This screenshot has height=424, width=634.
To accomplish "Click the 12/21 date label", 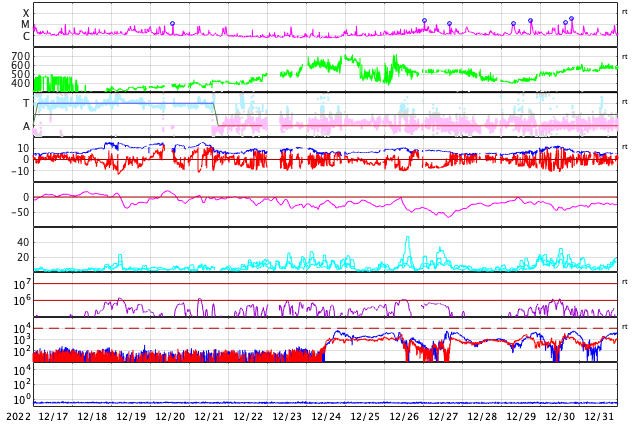I will coord(209,417).
